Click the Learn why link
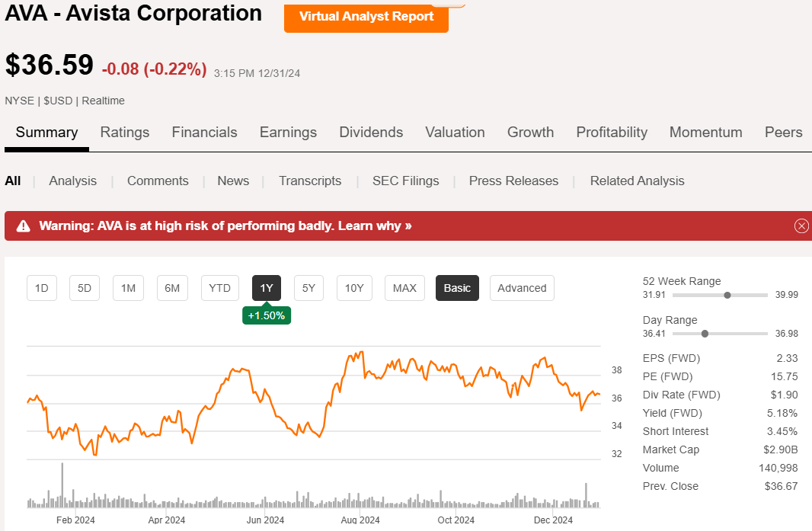The width and height of the screenshot is (812, 531). tap(375, 226)
